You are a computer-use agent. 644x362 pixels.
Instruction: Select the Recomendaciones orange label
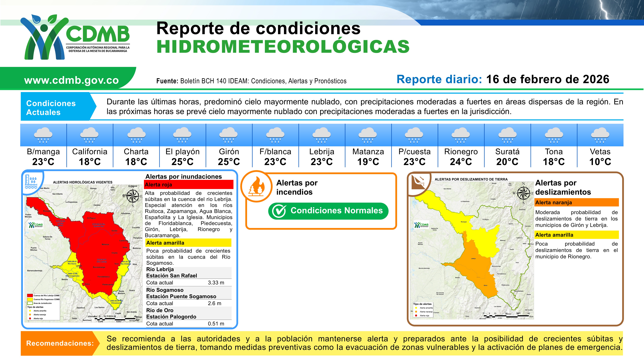coord(60,343)
